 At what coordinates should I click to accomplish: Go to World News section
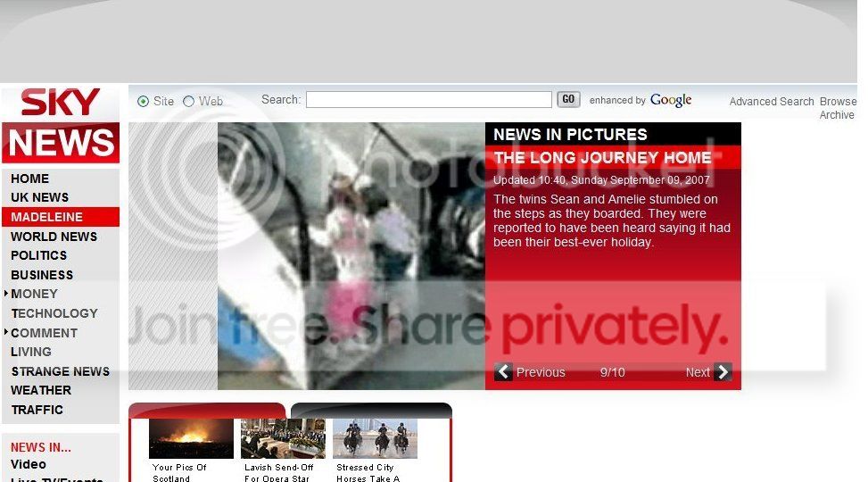pyautogui.click(x=54, y=237)
